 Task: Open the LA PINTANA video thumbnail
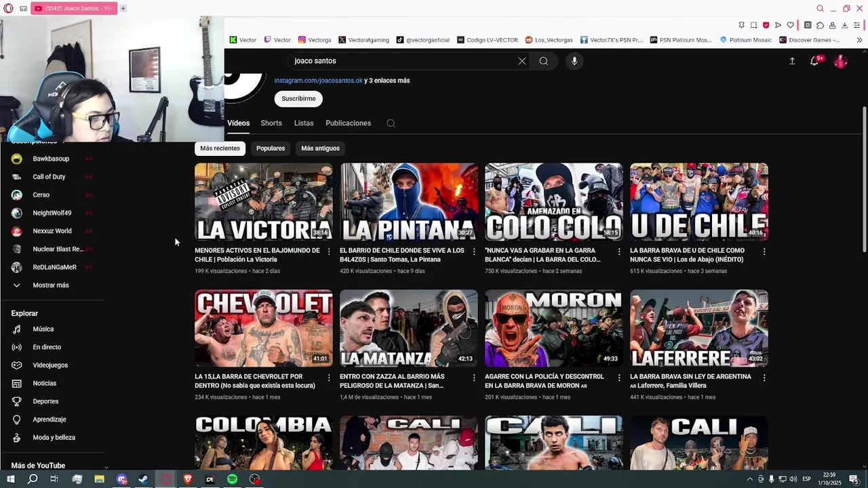pos(409,201)
